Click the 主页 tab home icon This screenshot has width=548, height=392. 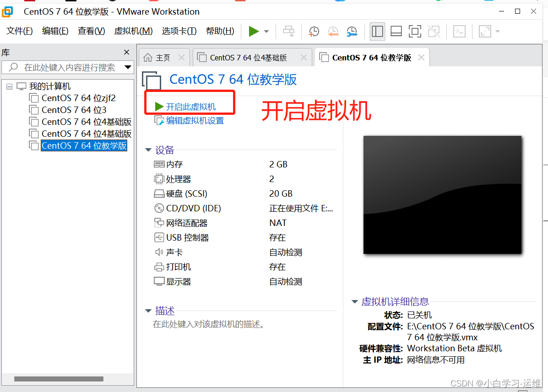tap(148, 58)
